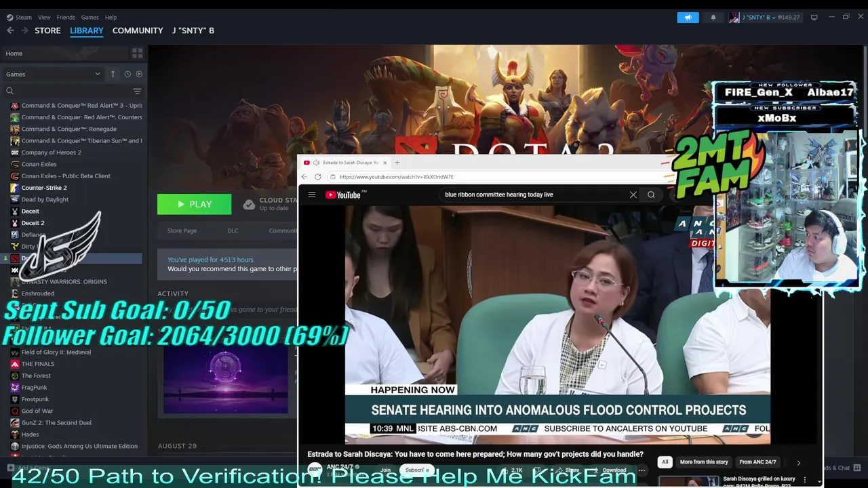Screen dimensions: 868x488
Task: Open the J "SNTY" B profile tab
Action: 193,30
